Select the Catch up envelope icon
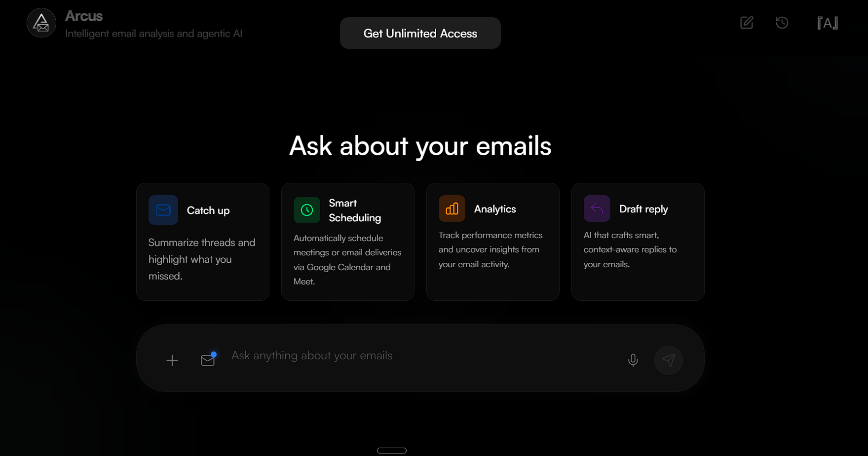Image resolution: width=868 pixels, height=456 pixels. tap(163, 210)
